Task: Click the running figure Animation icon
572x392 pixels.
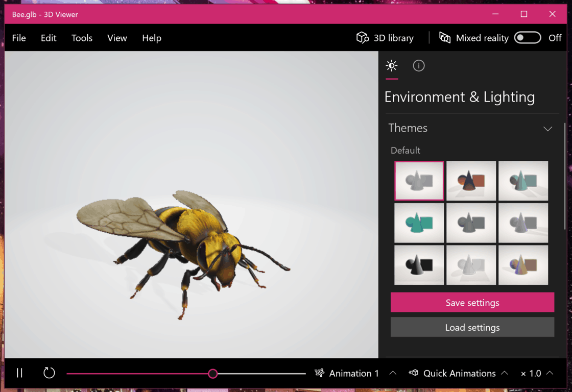Action: pos(319,373)
